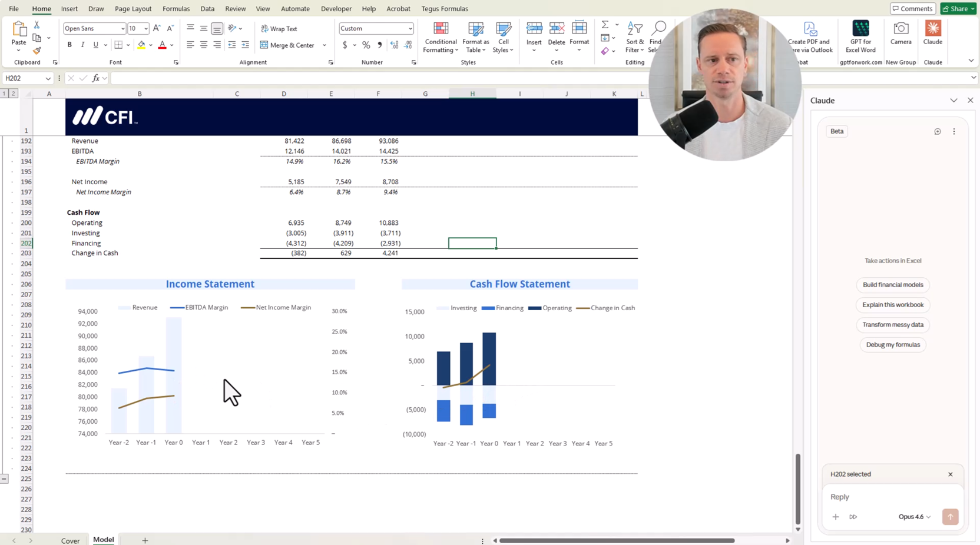Click the send arrow in Claude panel
The width and height of the screenshot is (980, 545).
(x=949, y=517)
